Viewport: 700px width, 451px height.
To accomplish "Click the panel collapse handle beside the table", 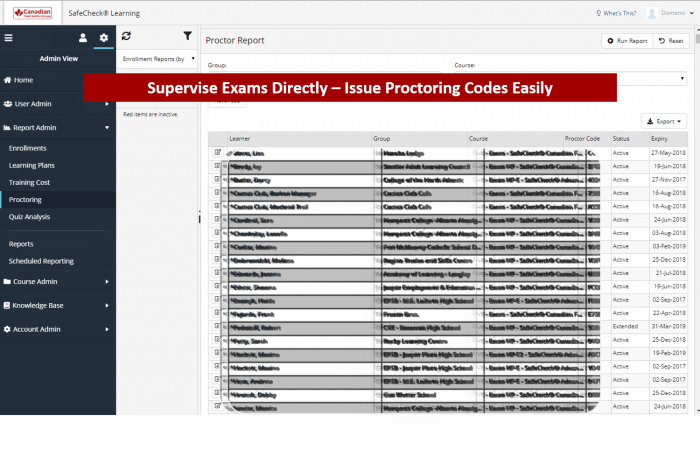I will (x=199, y=217).
